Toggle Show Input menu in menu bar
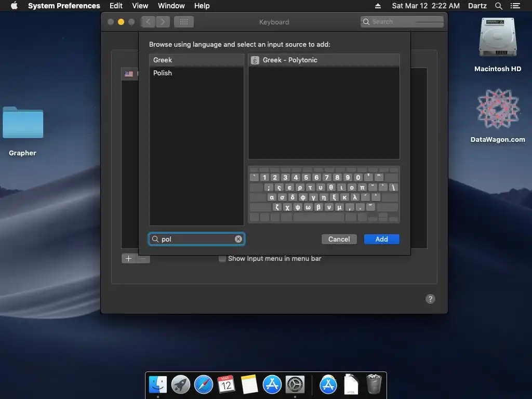Screen dimensions: 532x399 [x=222, y=259]
